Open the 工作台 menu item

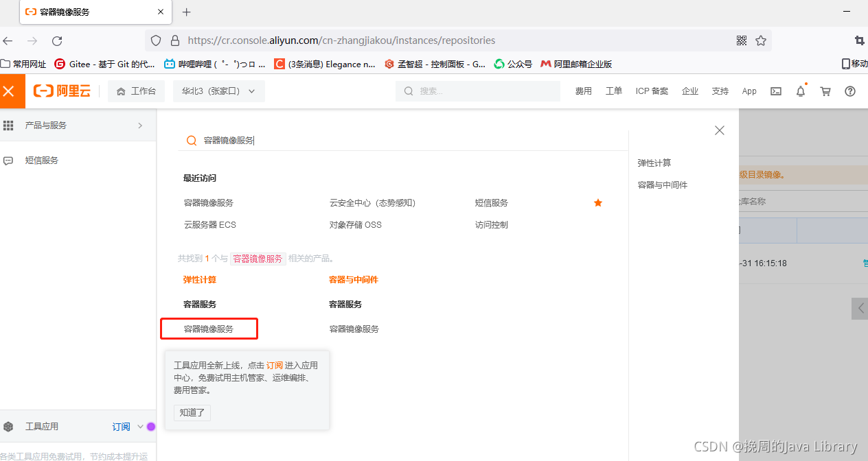coord(136,91)
